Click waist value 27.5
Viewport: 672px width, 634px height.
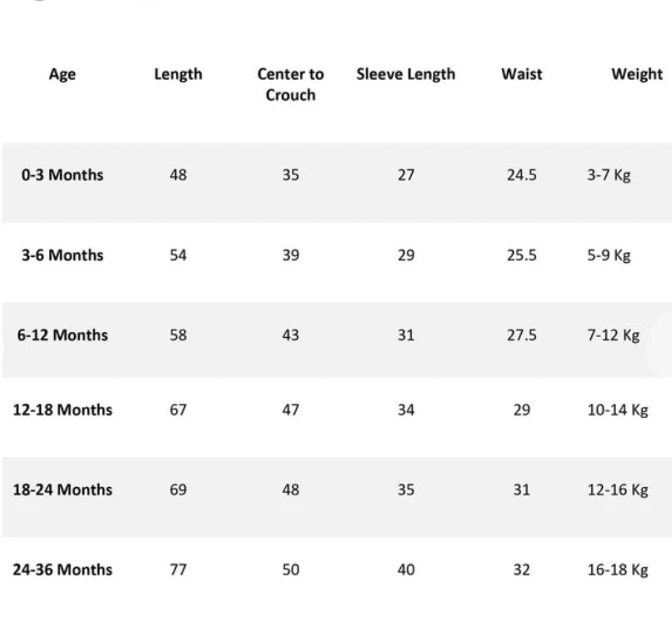pyautogui.click(x=522, y=335)
